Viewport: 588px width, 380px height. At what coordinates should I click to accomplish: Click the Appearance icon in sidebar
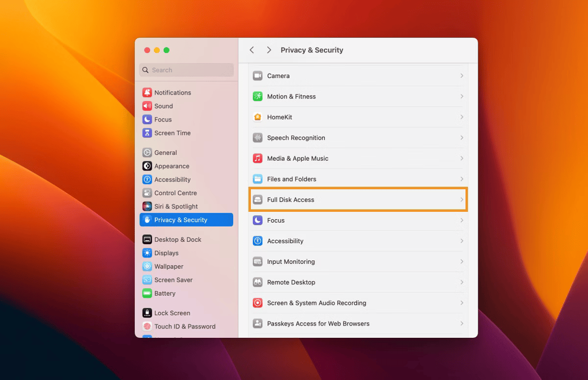point(147,166)
